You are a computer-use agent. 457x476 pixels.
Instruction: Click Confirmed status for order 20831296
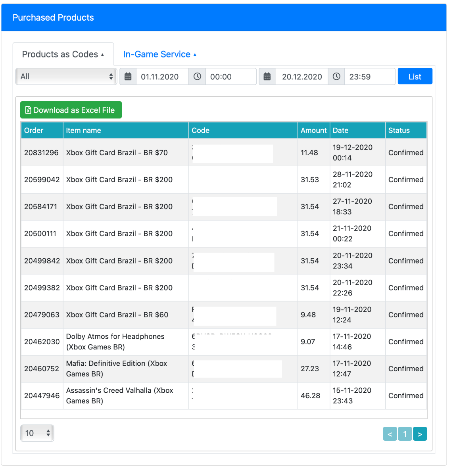click(406, 153)
